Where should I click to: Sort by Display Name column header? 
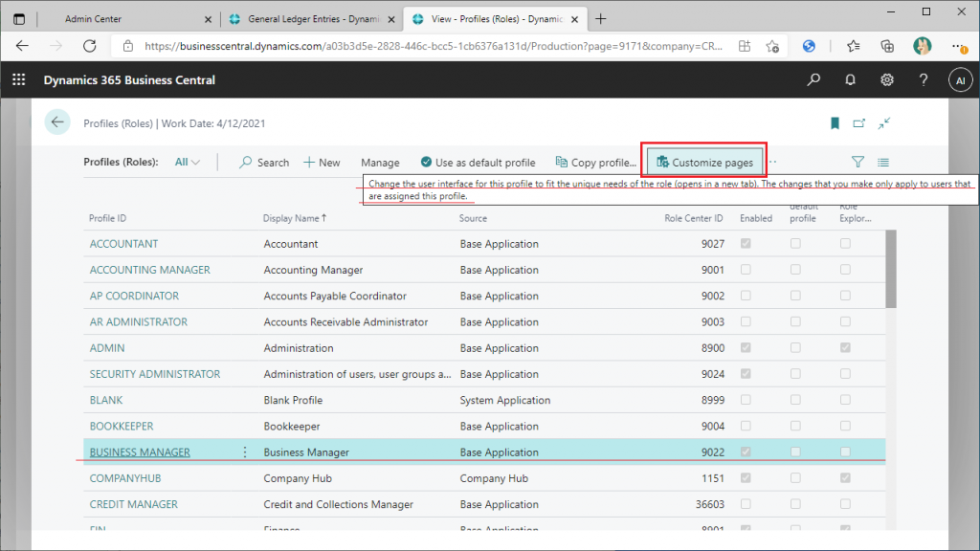click(x=295, y=218)
